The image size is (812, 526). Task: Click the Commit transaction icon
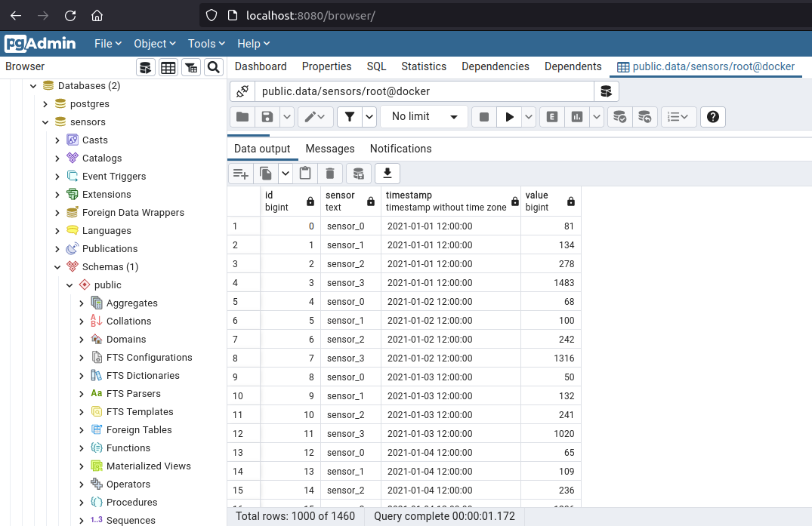pos(619,117)
